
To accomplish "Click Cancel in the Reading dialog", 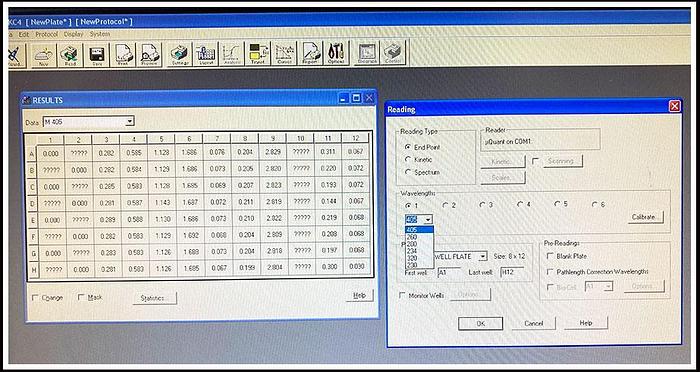I will pos(533,324).
